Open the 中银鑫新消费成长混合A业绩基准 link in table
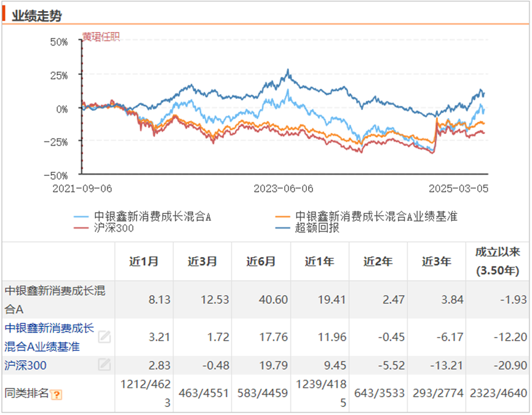532x415 pixels. point(49,338)
